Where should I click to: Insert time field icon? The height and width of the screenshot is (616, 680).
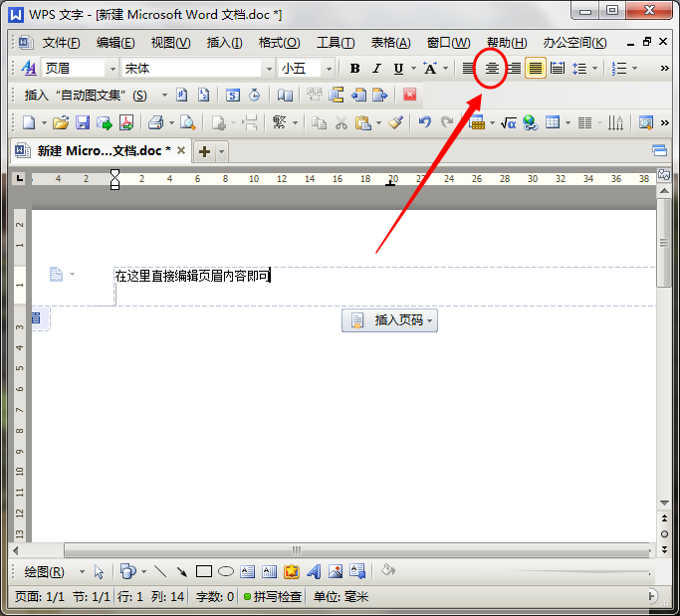(x=255, y=95)
